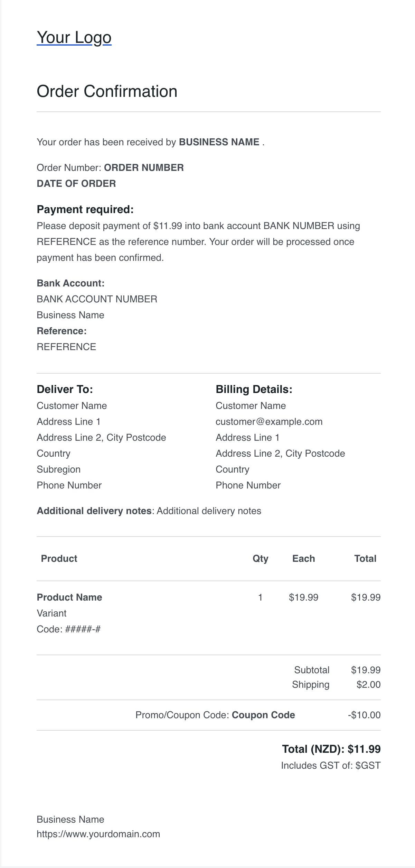
Task: Click the REFERENCE value under Reference label
Action: (66, 347)
